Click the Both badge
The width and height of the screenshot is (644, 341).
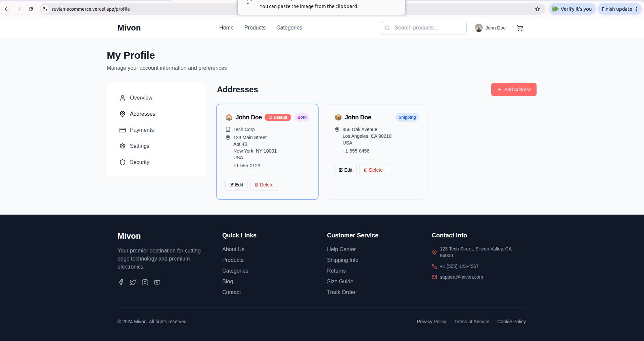coord(302,117)
